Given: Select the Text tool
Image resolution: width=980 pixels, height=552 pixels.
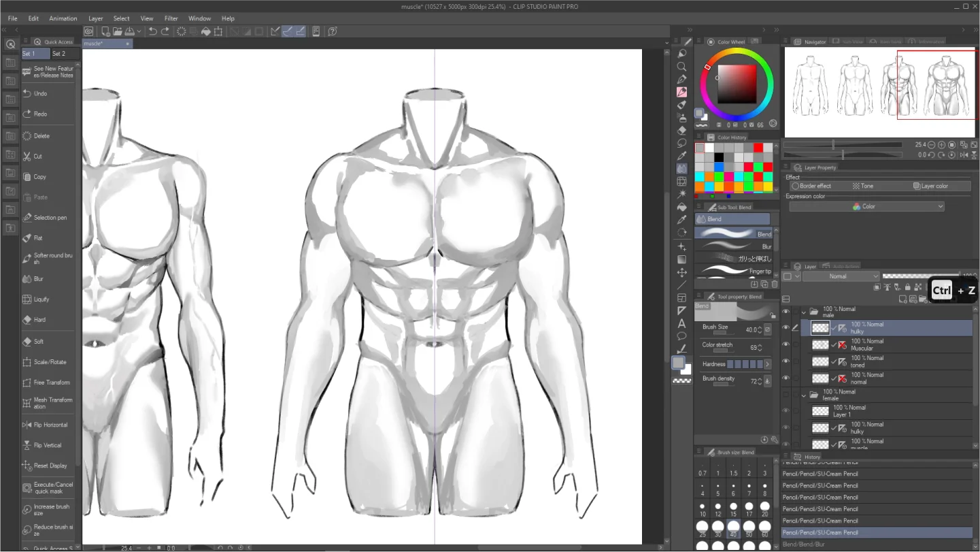Looking at the screenshot, I should pos(681,323).
